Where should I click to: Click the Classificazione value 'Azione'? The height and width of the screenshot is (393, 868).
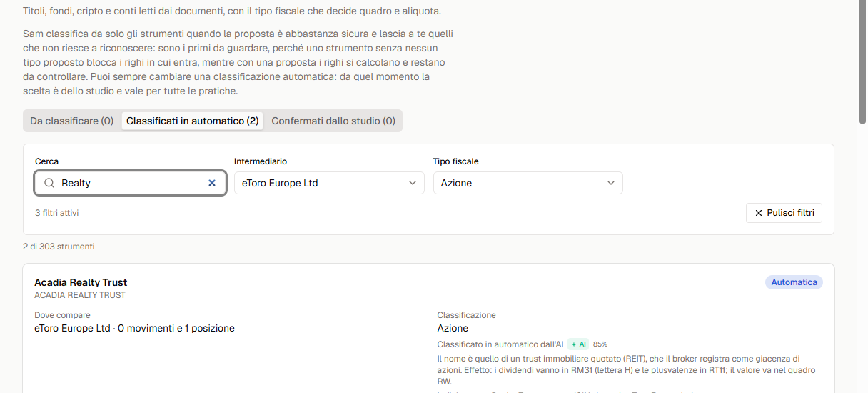click(x=453, y=328)
